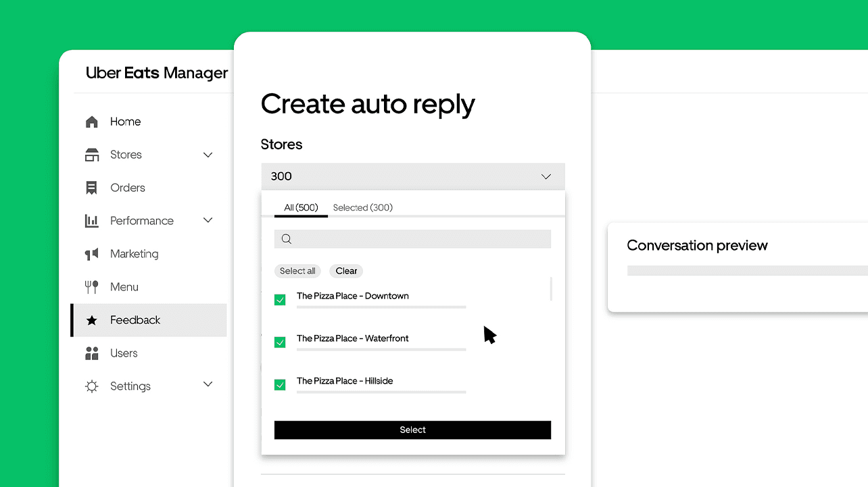The width and height of the screenshot is (868, 487).
Task: Click the store list scrollbar
Action: (x=551, y=288)
